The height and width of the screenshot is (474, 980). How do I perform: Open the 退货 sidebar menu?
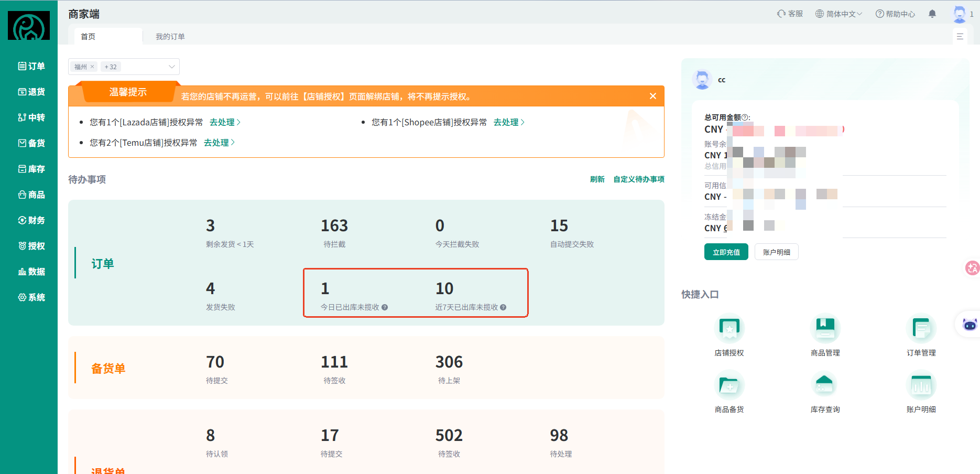point(31,92)
